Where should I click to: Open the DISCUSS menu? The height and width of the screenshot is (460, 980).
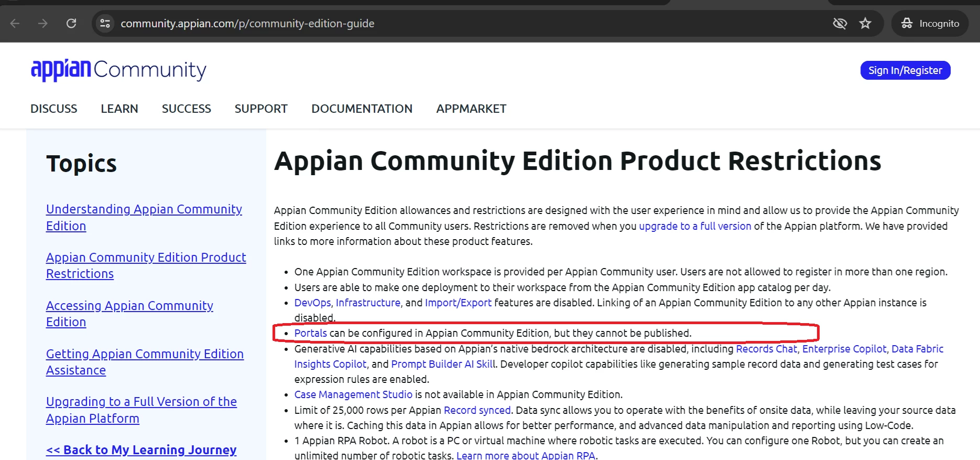[x=54, y=109]
